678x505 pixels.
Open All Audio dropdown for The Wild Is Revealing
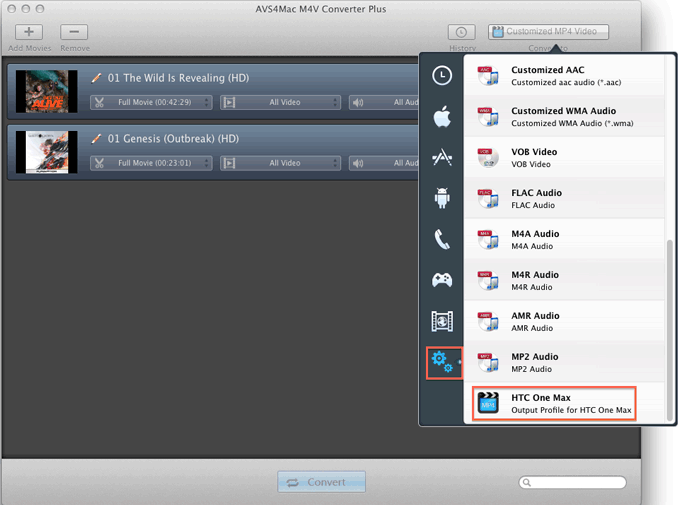[384, 102]
